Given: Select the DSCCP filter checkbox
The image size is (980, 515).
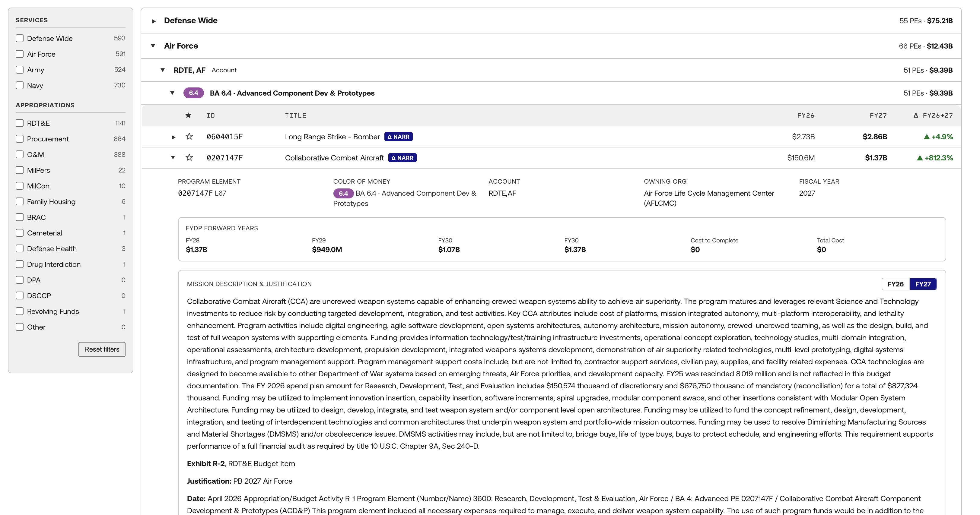Looking at the screenshot, I should tap(20, 296).
